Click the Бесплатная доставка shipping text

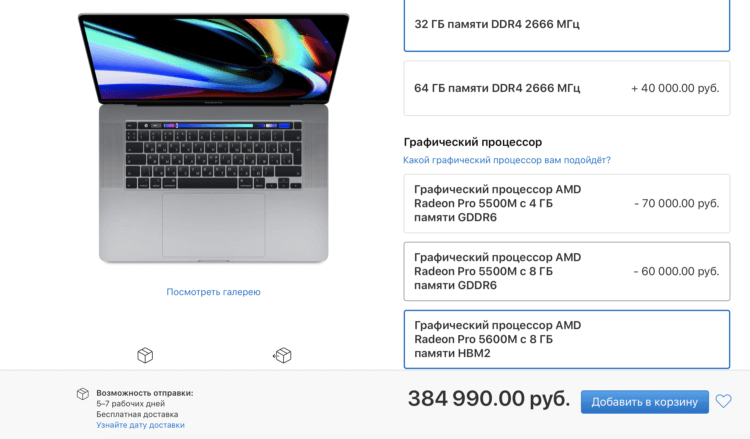pos(137,414)
